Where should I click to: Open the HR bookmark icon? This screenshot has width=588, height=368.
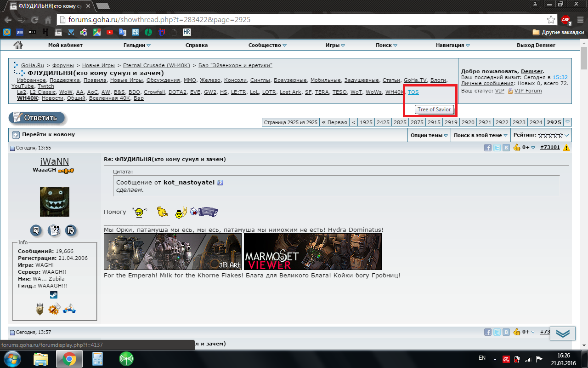click(187, 33)
